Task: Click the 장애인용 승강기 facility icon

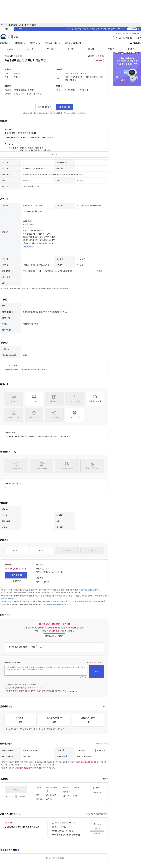Action: (x=41, y=466)
